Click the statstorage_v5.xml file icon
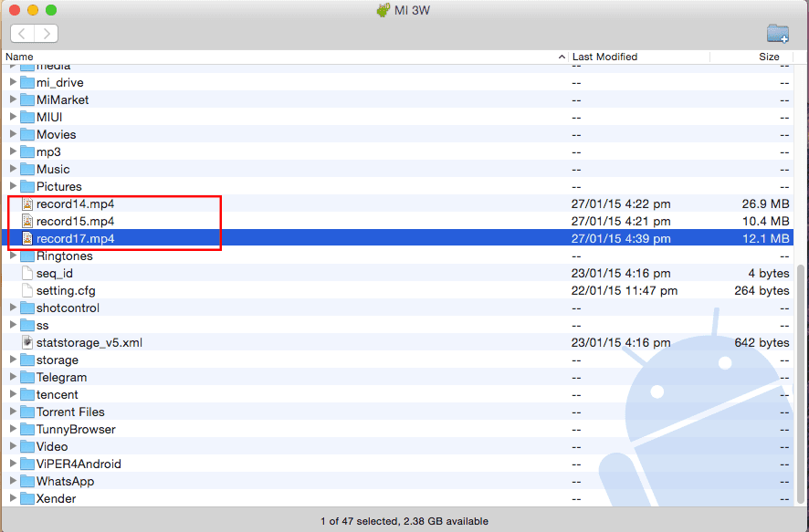Screen dimensions: 809x532 [27, 343]
